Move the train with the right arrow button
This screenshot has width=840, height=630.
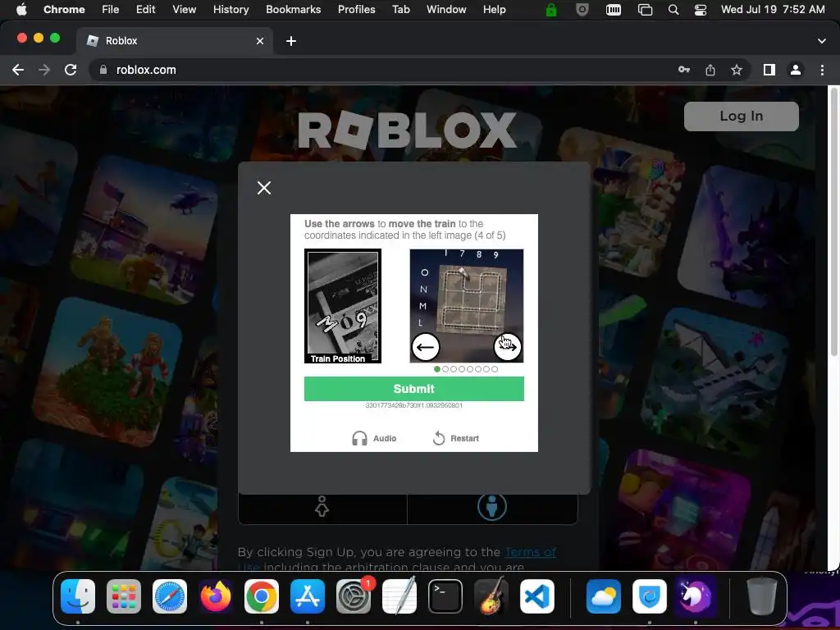507,347
